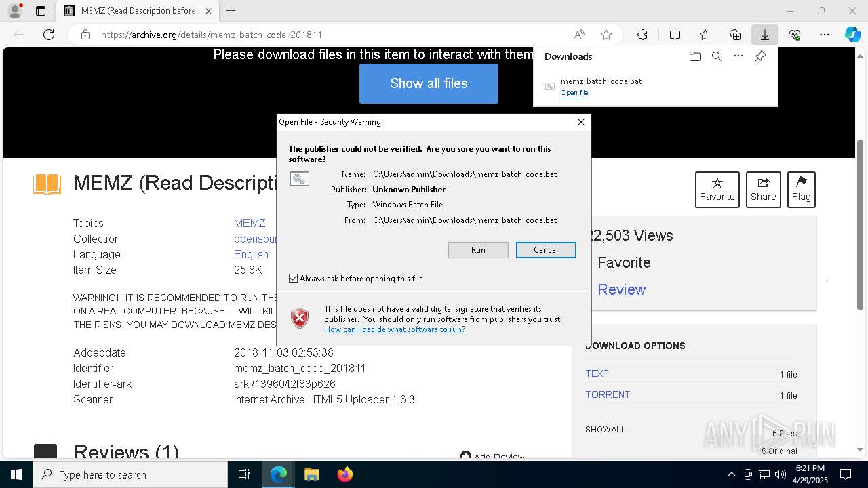Click the Share button
This screenshot has width=868, height=488.
pyautogui.click(x=763, y=189)
